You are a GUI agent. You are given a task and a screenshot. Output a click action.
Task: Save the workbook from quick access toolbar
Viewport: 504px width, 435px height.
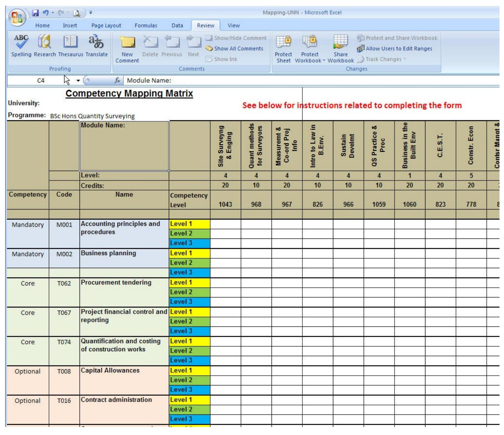coord(35,13)
